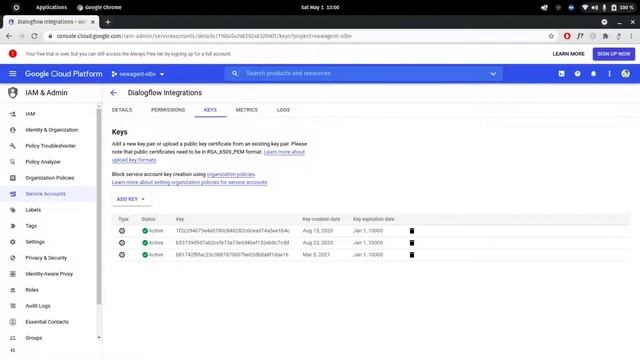This screenshot has height=360, width=640.
Task: Open the header three-dot settings menu
Action: pyautogui.click(x=609, y=74)
